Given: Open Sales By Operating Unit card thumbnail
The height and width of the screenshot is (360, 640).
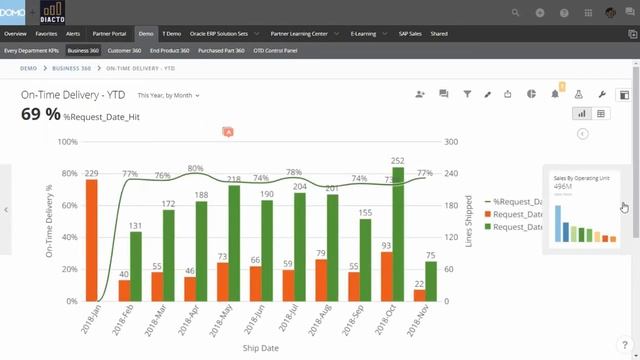Looking at the screenshot, I should pos(584,210).
